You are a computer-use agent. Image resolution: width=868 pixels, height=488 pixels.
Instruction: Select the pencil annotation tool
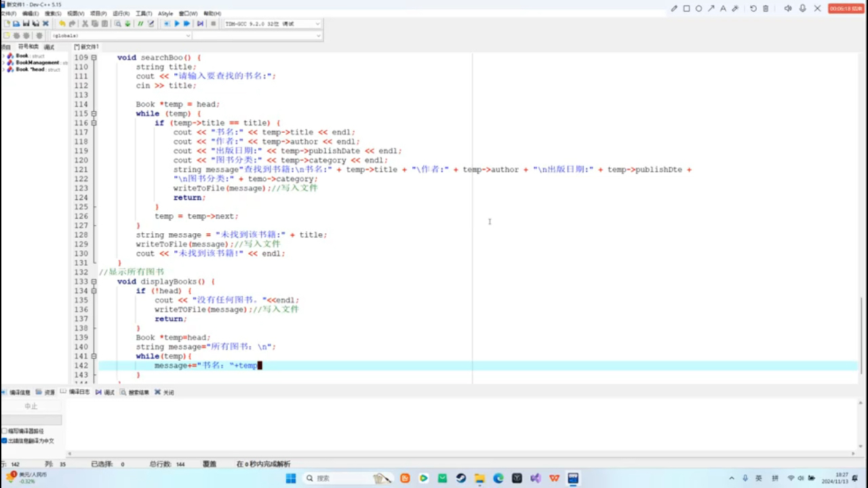pyautogui.click(x=674, y=8)
